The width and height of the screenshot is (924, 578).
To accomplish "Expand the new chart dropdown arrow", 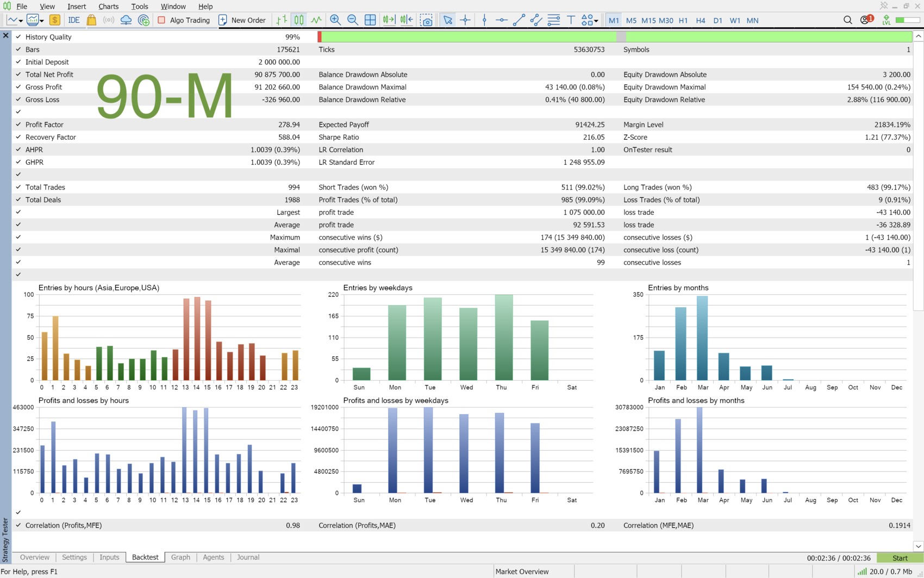I will point(21,21).
